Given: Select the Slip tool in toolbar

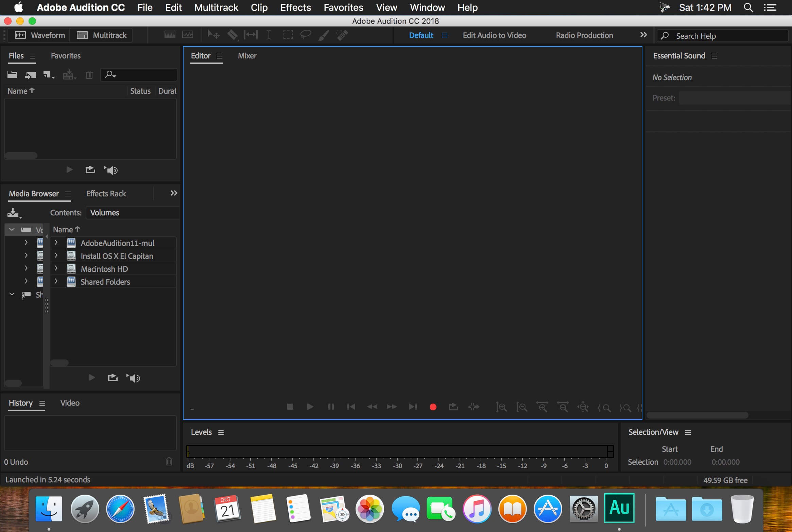Looking at the screenshot, I should point(251,35).
